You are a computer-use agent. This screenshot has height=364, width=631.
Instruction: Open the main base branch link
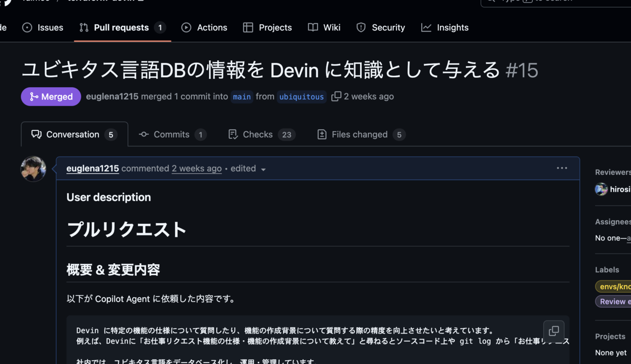pos(242,97)
